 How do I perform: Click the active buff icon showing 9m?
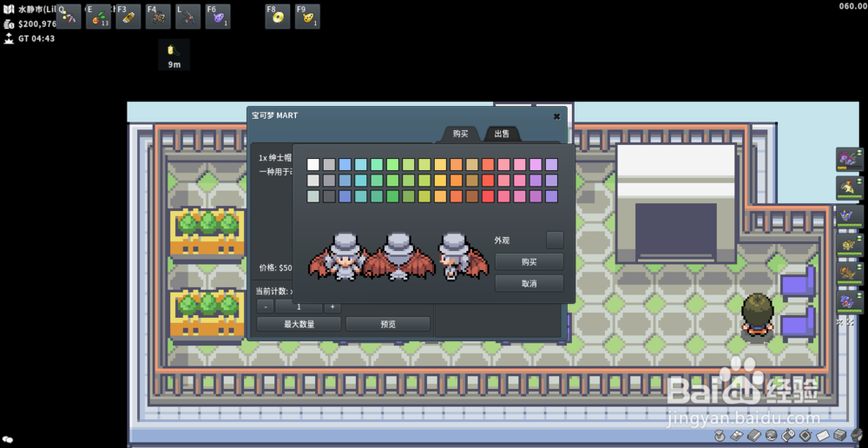pos(174,55)
